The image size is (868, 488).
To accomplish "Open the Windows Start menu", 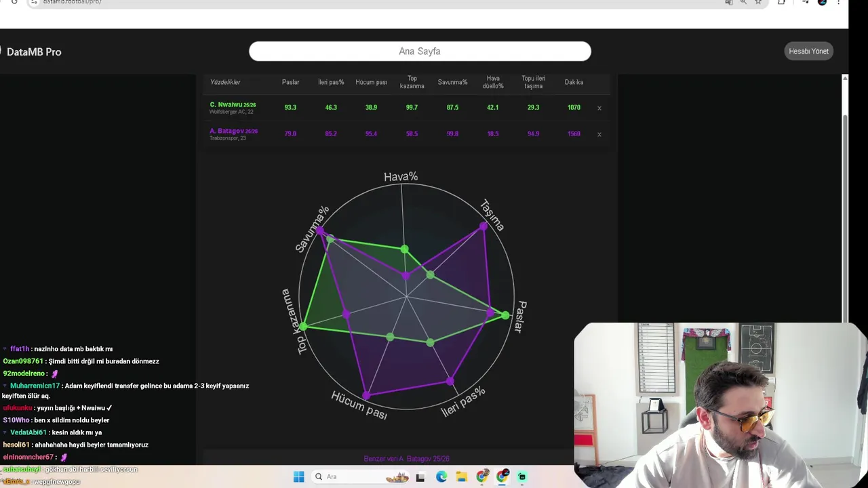I will pyautogui.click(x=298, y=476).
